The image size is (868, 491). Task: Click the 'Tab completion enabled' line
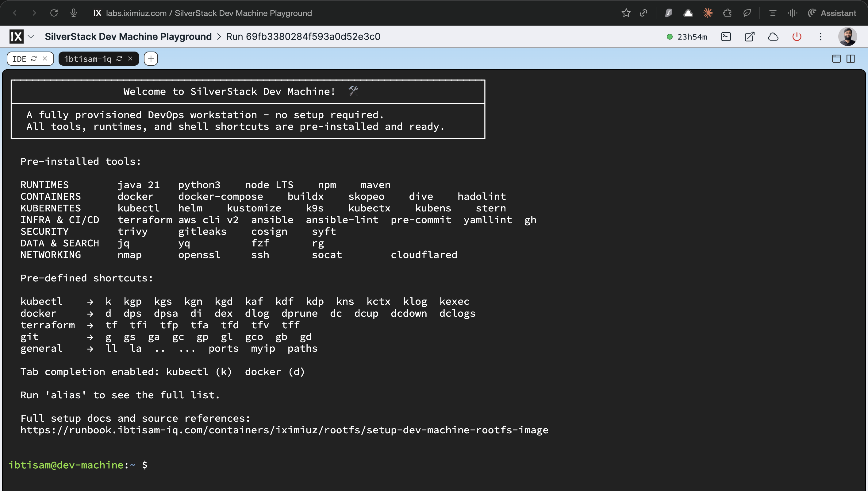[163, 372]
